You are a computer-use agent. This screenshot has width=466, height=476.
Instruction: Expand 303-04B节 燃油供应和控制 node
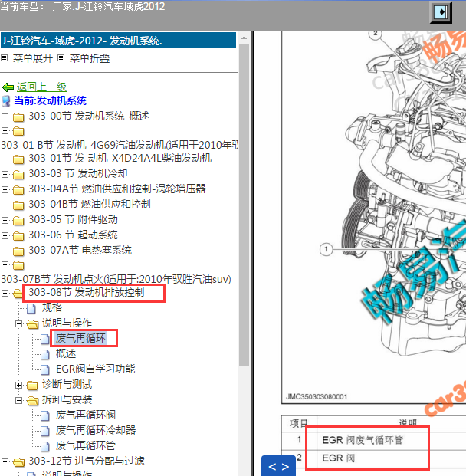[5, 205]
